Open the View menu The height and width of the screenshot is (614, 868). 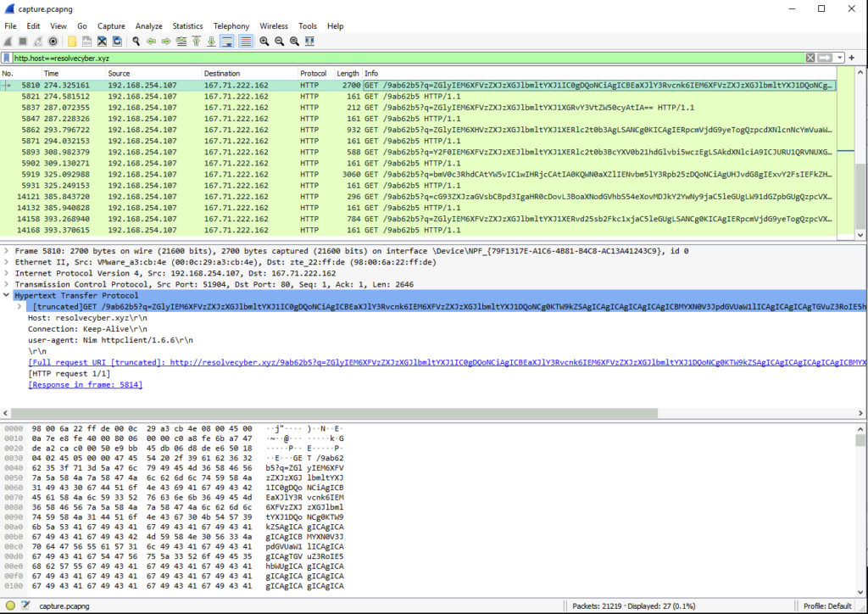pos(58,26)
